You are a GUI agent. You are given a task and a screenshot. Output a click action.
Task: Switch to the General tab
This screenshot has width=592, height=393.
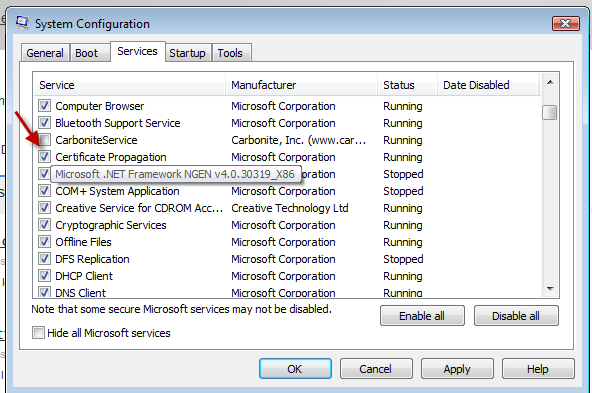click(45, 53)
